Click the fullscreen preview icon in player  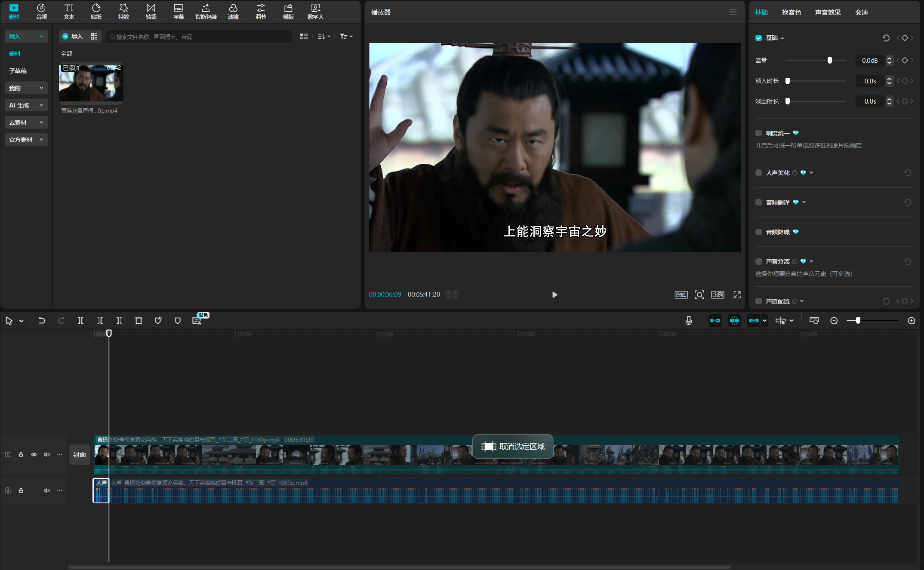[x=737, y=294]
